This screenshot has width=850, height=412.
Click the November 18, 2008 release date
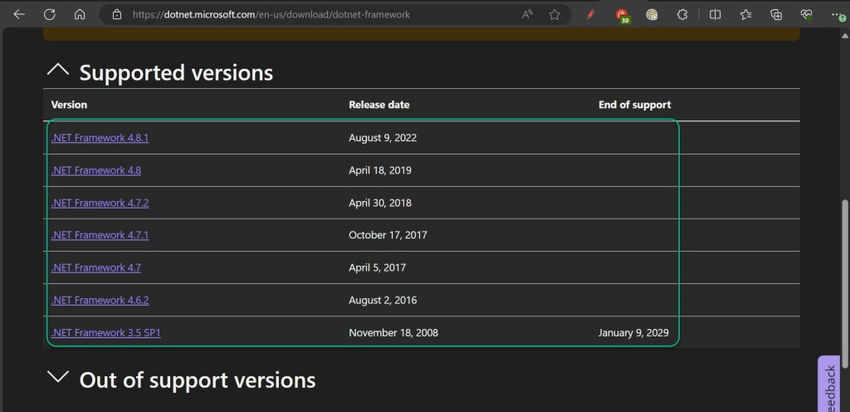click(x=394, y=333)
